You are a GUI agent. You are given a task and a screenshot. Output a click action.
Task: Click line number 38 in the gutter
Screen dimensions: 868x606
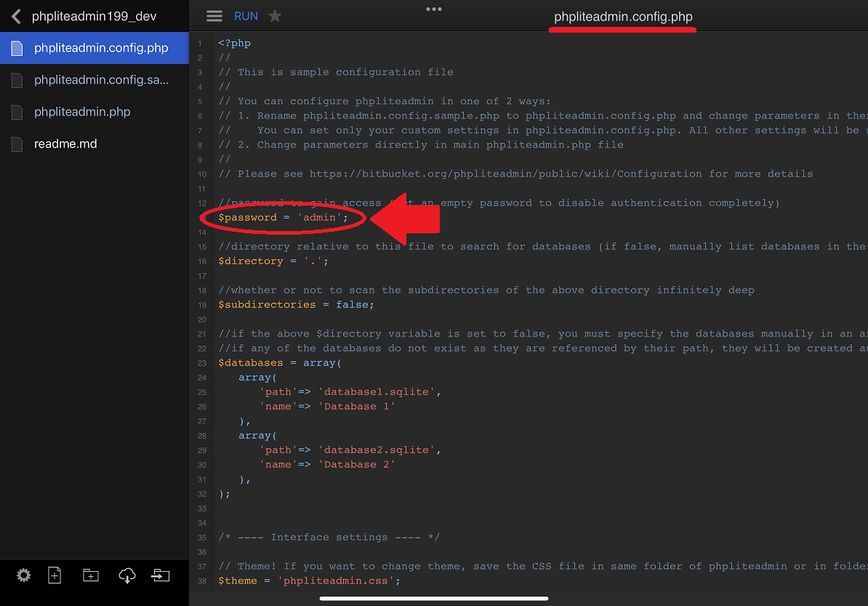[202, 581]
